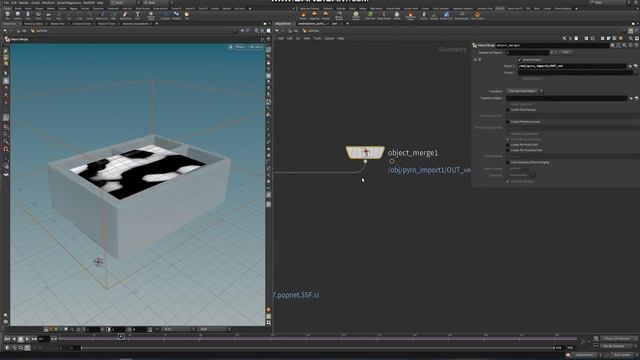The width and height of the screenshot is (640, 360).
Task: Open the Main radial menu dropdown
Action: tap(158, 2)
